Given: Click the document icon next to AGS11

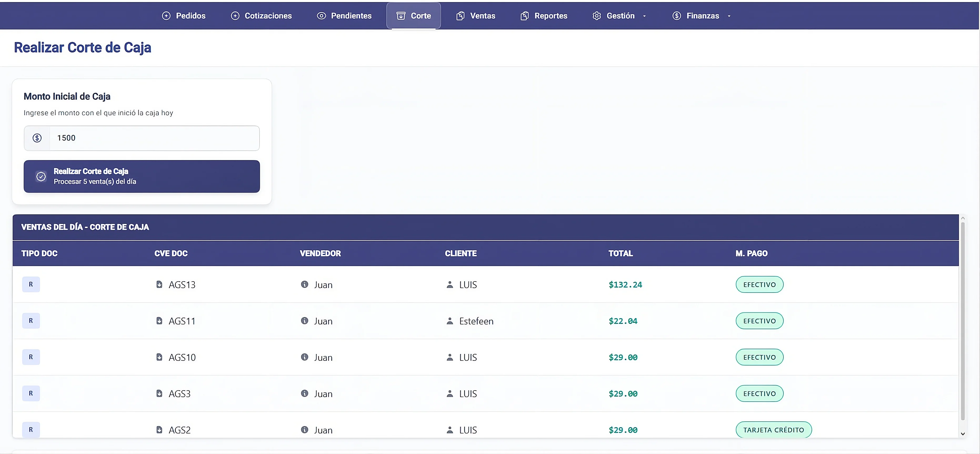Looking at the screenshot, I should (x=159, y=321).
